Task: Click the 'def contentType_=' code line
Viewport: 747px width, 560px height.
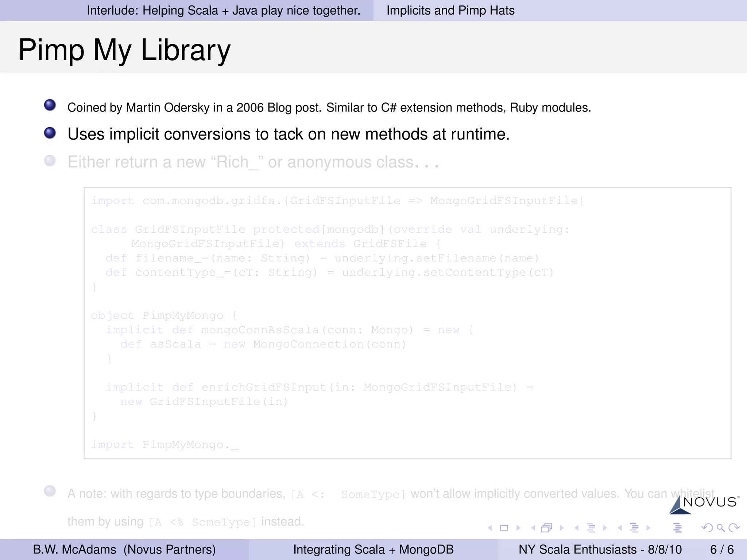Action: (330, 273)
